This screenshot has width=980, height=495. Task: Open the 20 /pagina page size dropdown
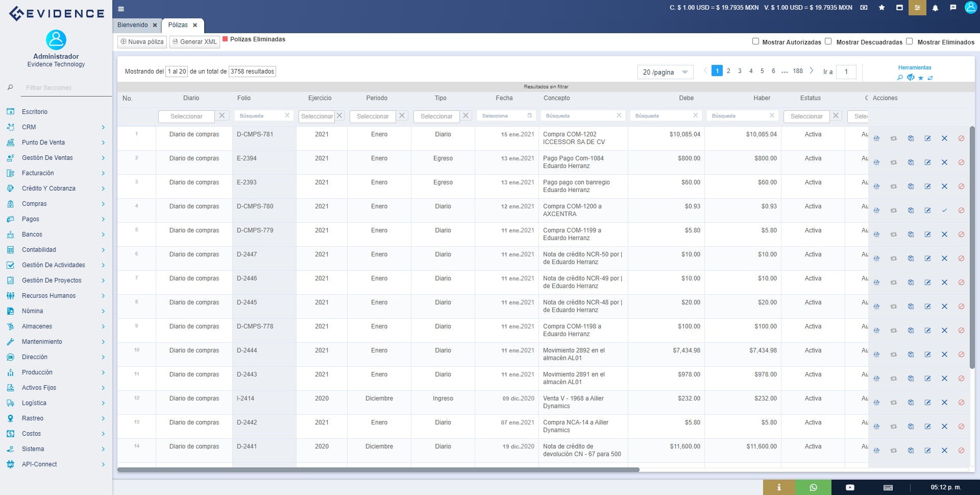[x=665, y=72]
